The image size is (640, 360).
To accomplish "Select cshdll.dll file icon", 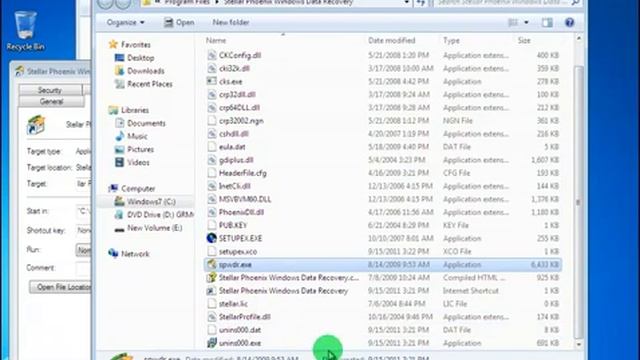I will coord(211,133).
